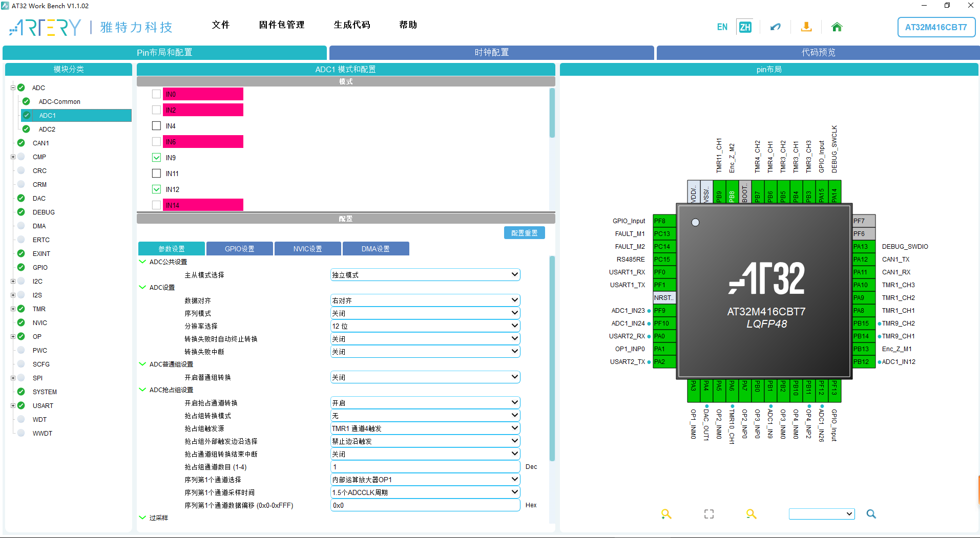Open the 数据对齐 dropdown
Screen dimensions: 980x538
pos(425,300)
